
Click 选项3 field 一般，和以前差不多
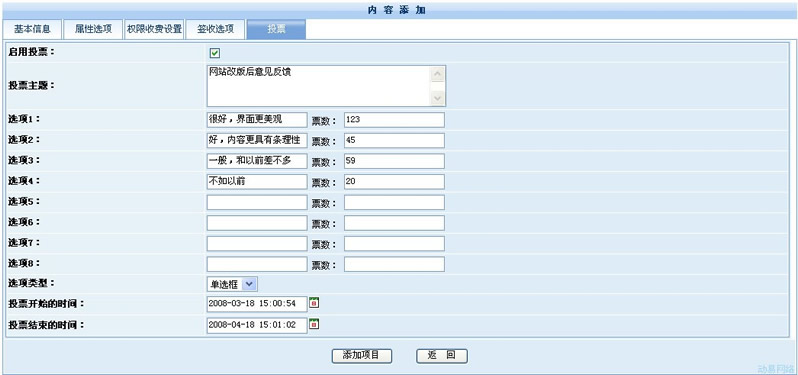point(257,161)
